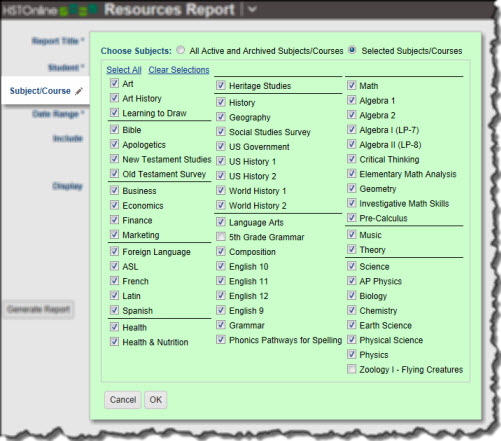Click the Generate Report button

tap(39, 309)
